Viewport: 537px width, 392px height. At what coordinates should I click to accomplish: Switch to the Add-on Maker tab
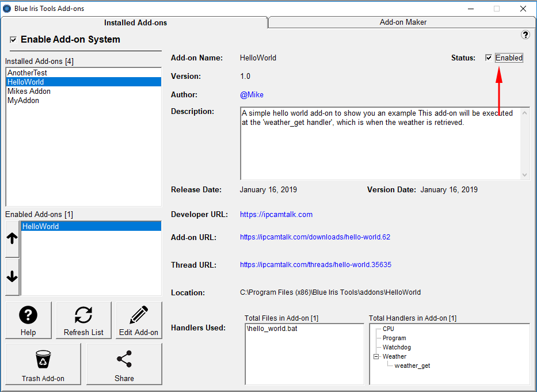(x=403, y=22)
